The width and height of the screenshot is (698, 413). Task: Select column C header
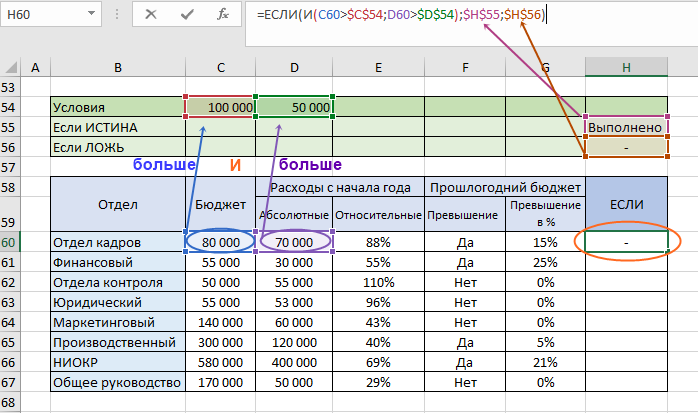pos(220,67)
